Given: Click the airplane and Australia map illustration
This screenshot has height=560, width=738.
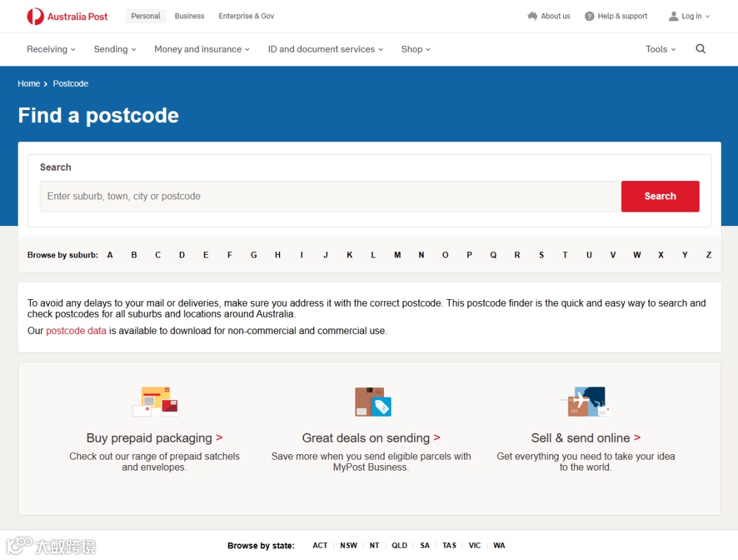Looking at the screenshot, I should 585,402.
